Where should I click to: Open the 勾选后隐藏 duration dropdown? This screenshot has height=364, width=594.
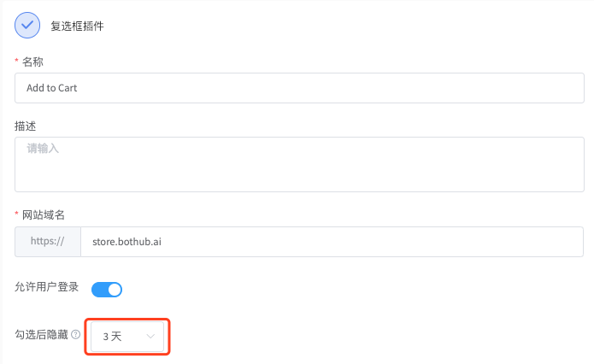click(127, 337)
